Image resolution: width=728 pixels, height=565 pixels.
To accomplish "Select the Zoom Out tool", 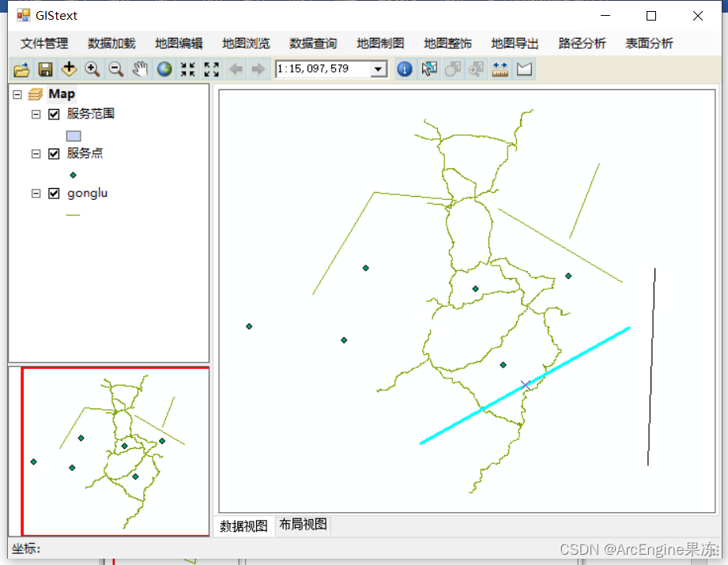I will pos(116,70).
